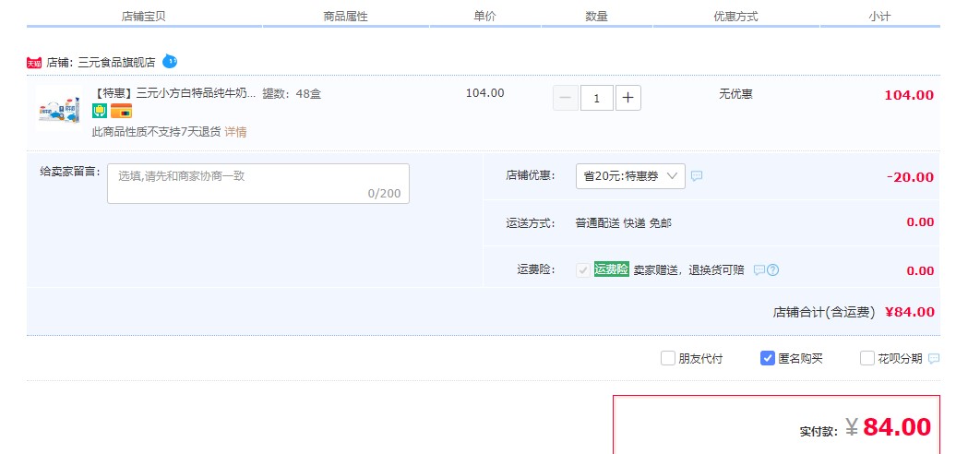Open the 三元食品旗舰店 store name

(116, 63)
